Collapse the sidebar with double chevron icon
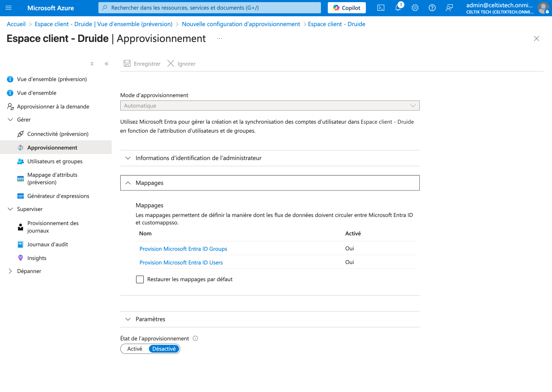The image size is (552, 392). [x=107, y=64]
